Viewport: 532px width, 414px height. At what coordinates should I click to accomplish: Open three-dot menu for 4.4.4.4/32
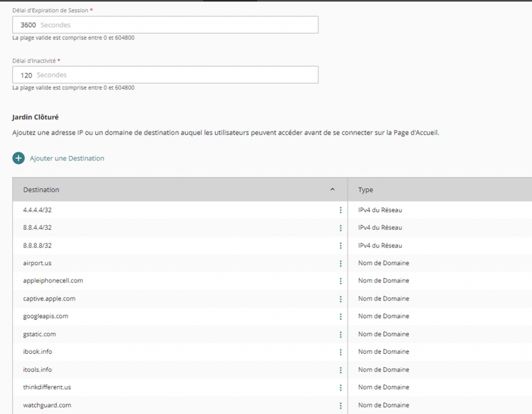click(x=340, y=210)
